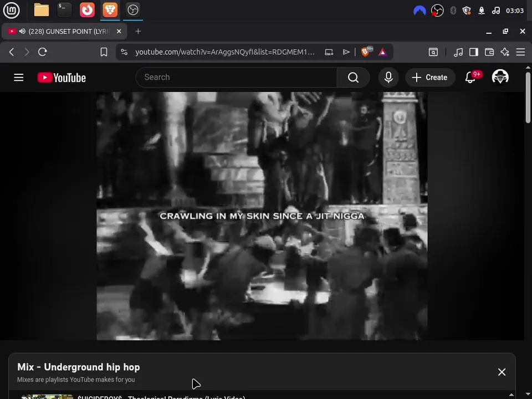This screenshot has width=532, height=399.
Task: Open the network connection tray icon
Action: click(x=482, y=11)
